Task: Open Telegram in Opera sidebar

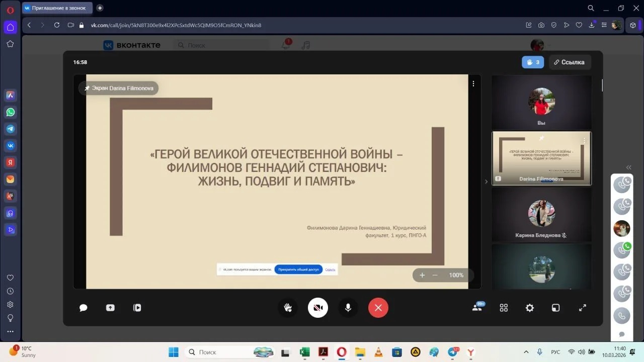Action: pos(10,129)
